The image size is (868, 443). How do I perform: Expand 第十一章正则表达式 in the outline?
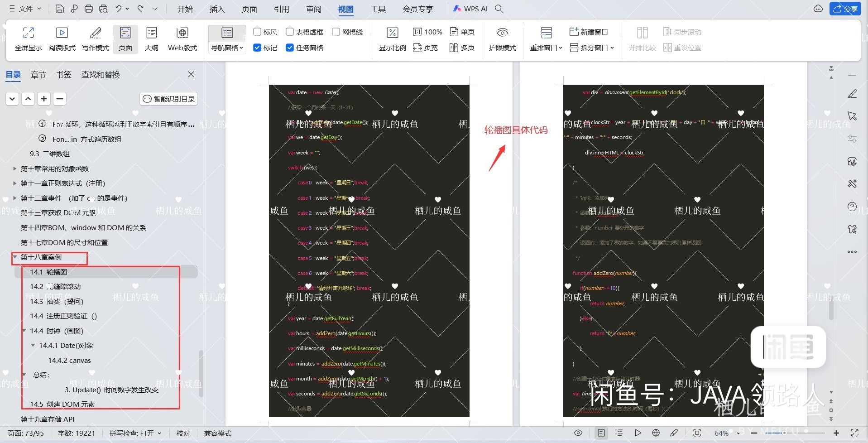(x=15, y=183)
